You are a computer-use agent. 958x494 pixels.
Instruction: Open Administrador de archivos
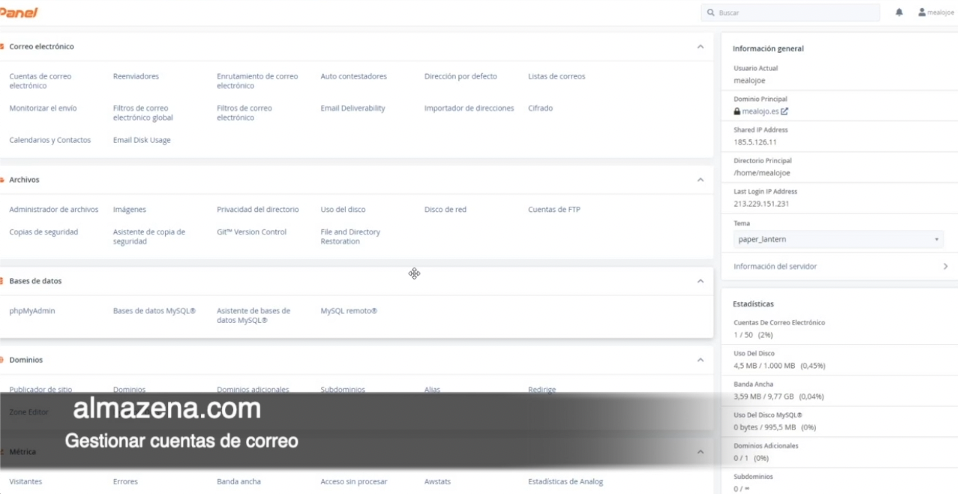[x=54, y=210]
